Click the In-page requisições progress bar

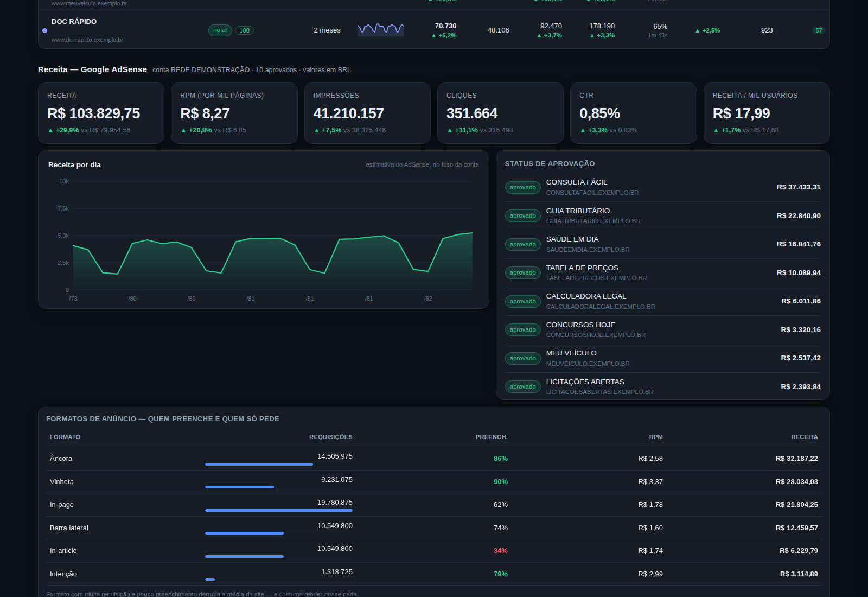point(279,510)
